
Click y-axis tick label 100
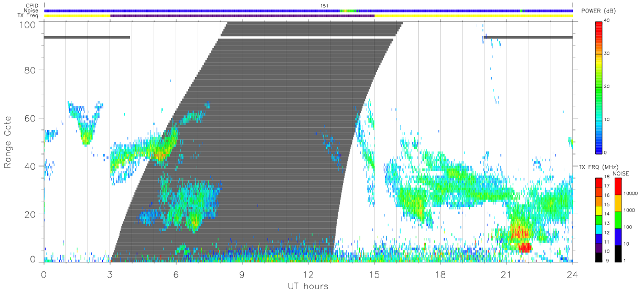click(x=27, y=24)
